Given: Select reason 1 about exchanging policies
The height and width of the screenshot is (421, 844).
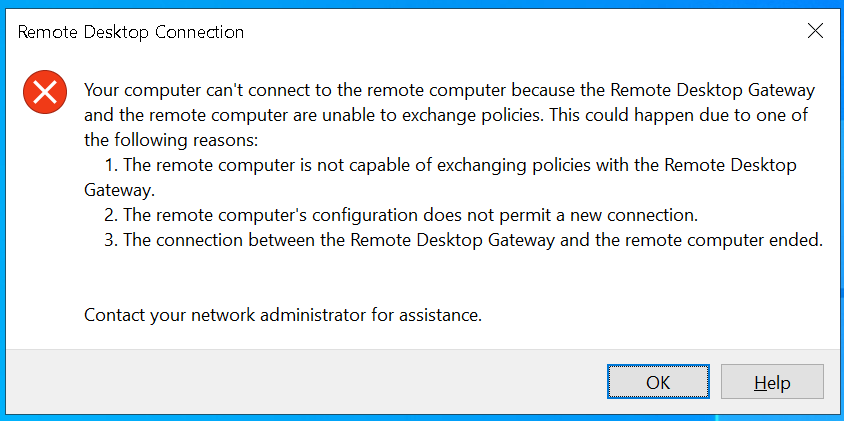Looking at the screenshot, I should tap(450, 165).
